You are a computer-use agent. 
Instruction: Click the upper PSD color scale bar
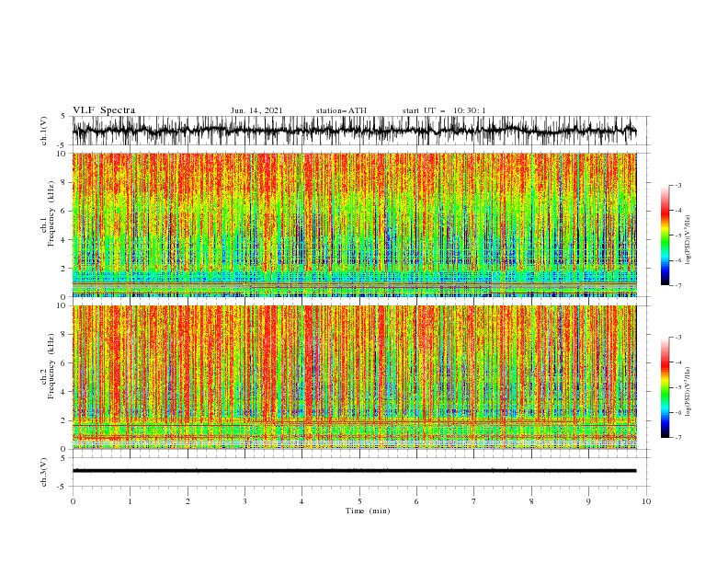[665, 236]
